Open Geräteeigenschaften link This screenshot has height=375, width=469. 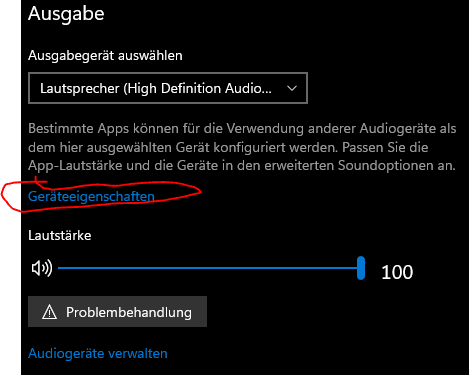click(91, 196)
